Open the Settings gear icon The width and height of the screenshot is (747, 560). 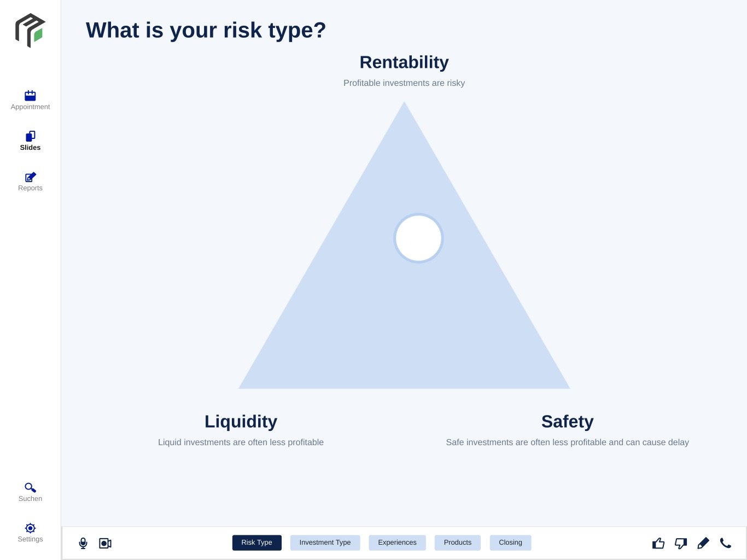click(x=30, y=528)
